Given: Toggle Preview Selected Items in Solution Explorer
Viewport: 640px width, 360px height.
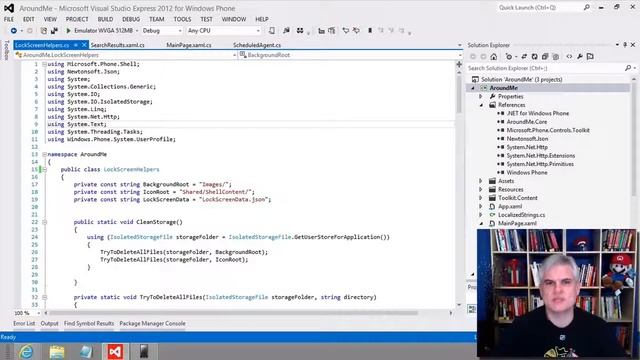Looking at the screenshot, I should coord(590,57).
